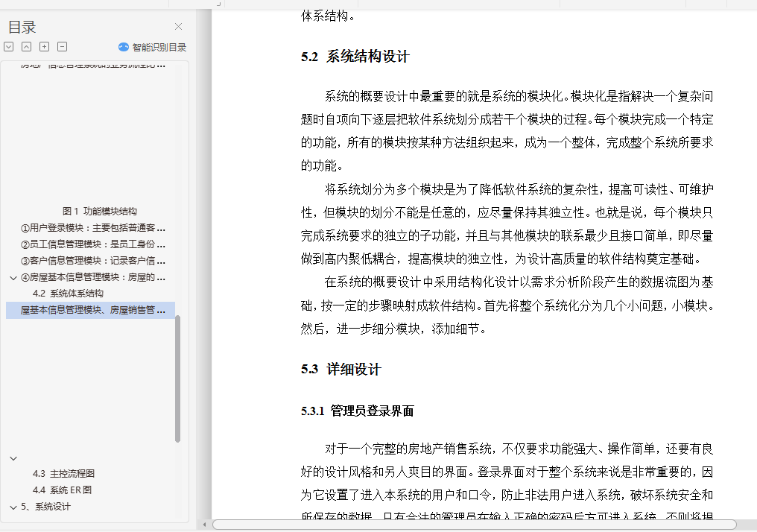Go to 5、系统设计 in outline
757x532 pixels.
click(45, 507)
